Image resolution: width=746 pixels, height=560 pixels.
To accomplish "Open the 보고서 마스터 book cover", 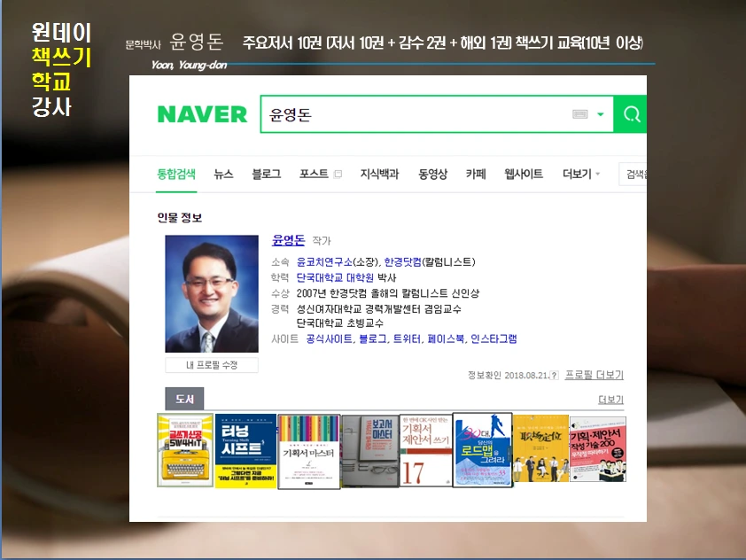I will 370,450.
